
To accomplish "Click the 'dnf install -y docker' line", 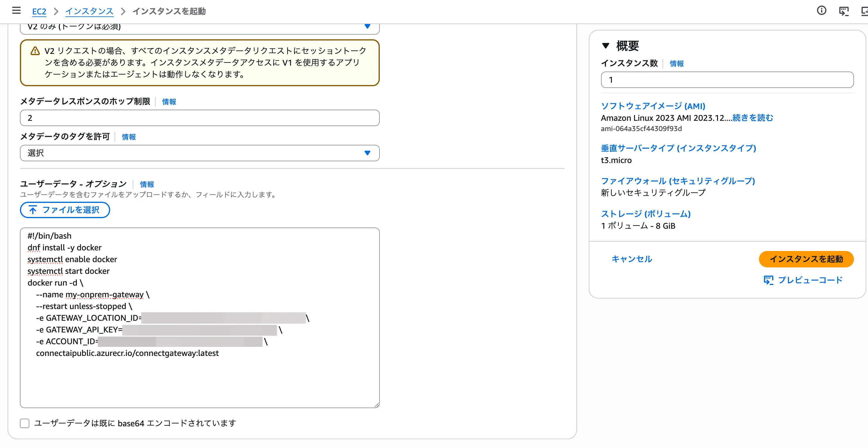I will coord(64,248).
